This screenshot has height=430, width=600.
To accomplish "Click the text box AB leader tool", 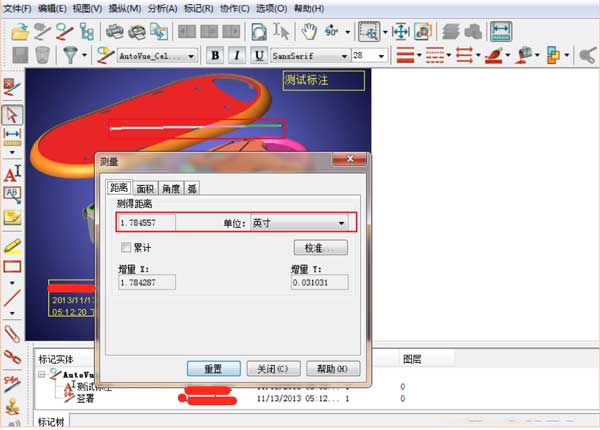I will [12, 195].
